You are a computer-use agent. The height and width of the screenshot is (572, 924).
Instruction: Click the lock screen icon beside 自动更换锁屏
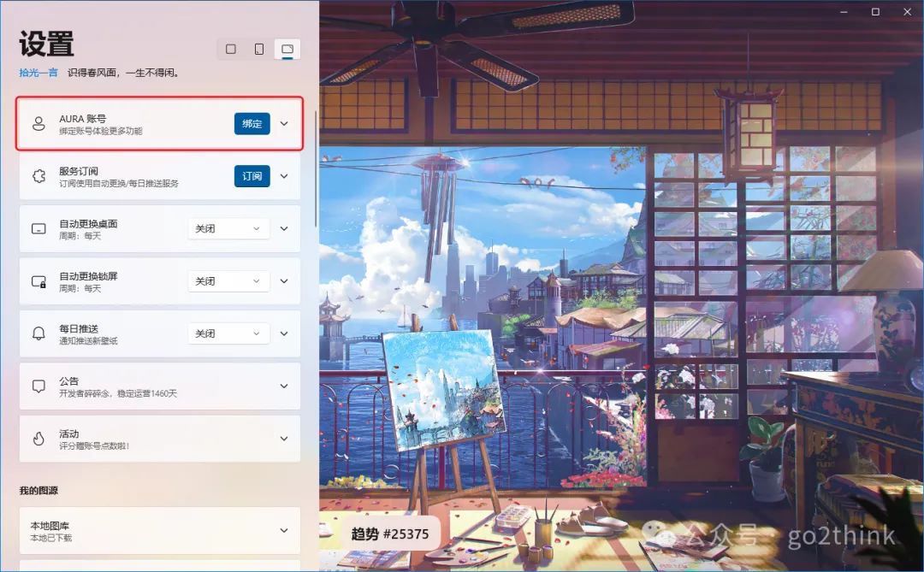click(x=38, y=281)
